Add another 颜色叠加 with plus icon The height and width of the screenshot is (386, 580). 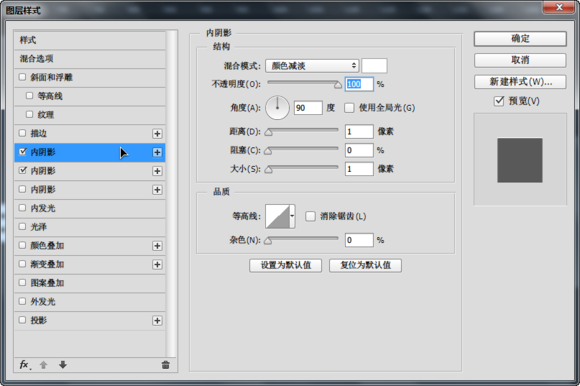pos(157,246)
